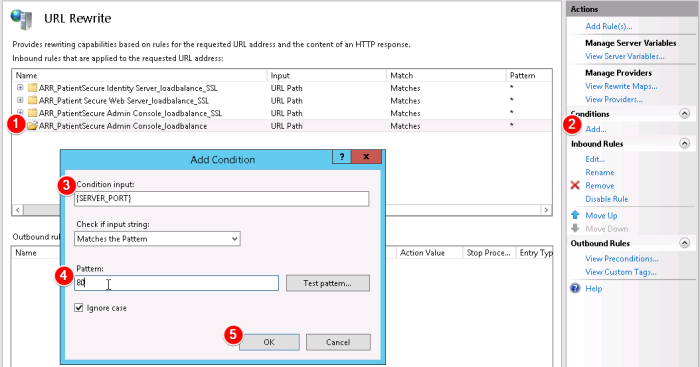The width and height of the screenshot is (700, 367).
Task: Click the Add Rule(s)... action
Action: point(608,26)
